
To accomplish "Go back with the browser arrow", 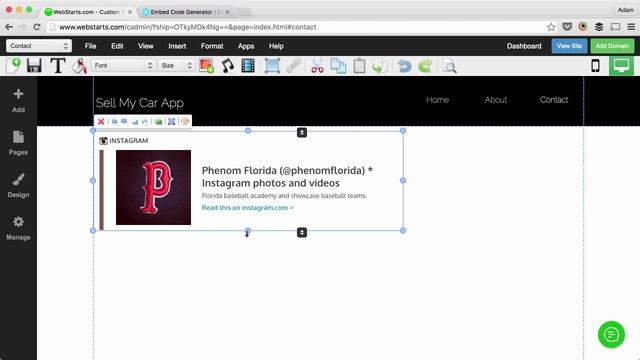I will coord(9,27).
